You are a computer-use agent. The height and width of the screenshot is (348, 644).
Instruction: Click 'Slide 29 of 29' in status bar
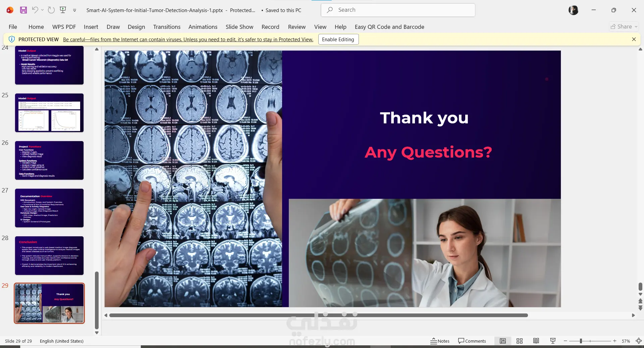coord(18,341)
